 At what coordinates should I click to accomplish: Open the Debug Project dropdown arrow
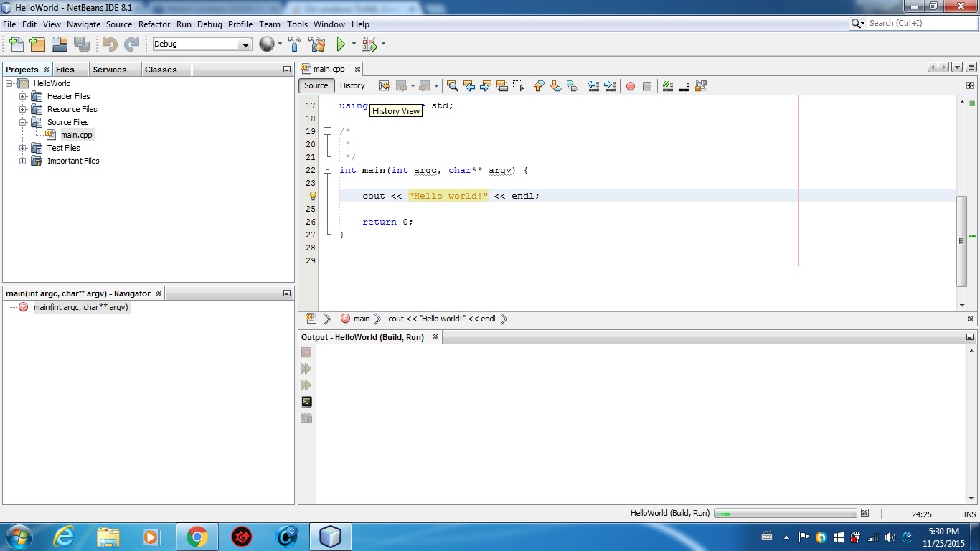383,44
